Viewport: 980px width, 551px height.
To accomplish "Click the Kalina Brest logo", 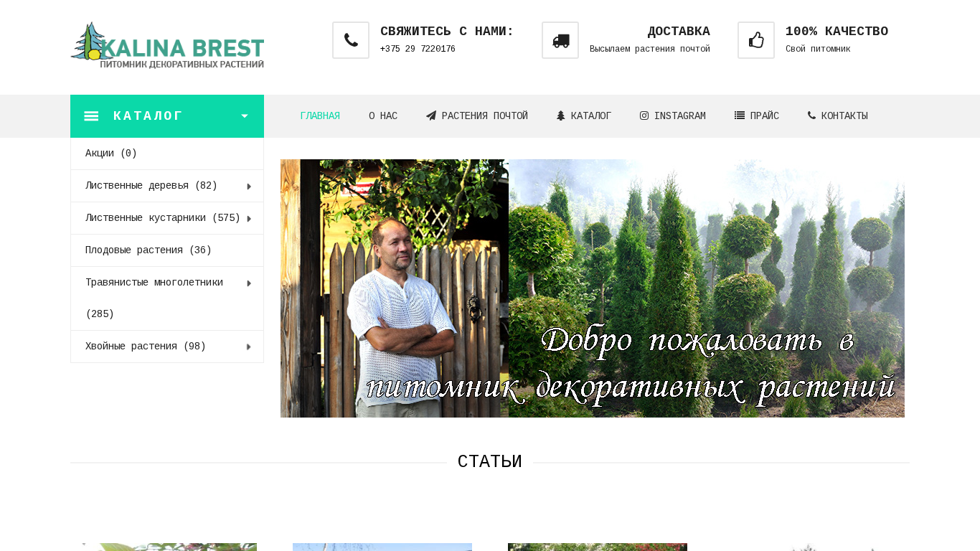I will 167,45.
